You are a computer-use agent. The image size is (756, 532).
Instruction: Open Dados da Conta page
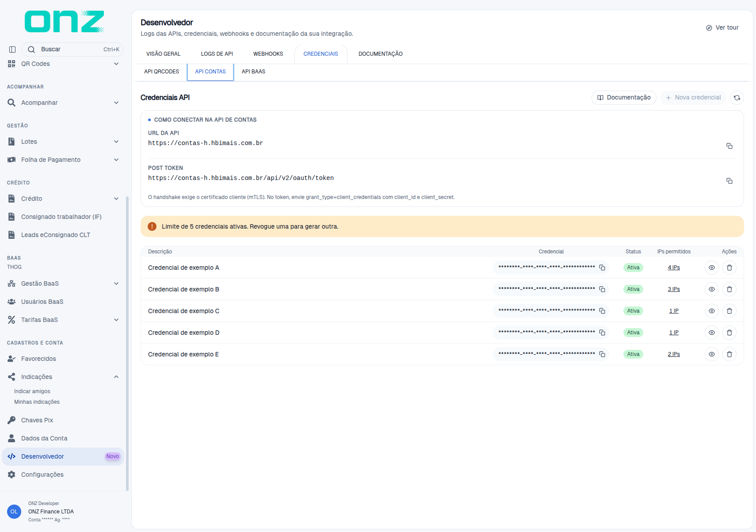(x=63, y=438)
